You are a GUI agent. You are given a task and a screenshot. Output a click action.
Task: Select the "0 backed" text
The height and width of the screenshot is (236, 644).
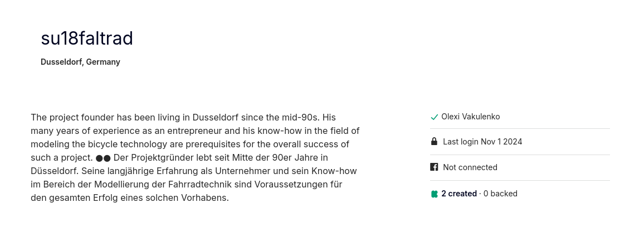pos(500,194)
